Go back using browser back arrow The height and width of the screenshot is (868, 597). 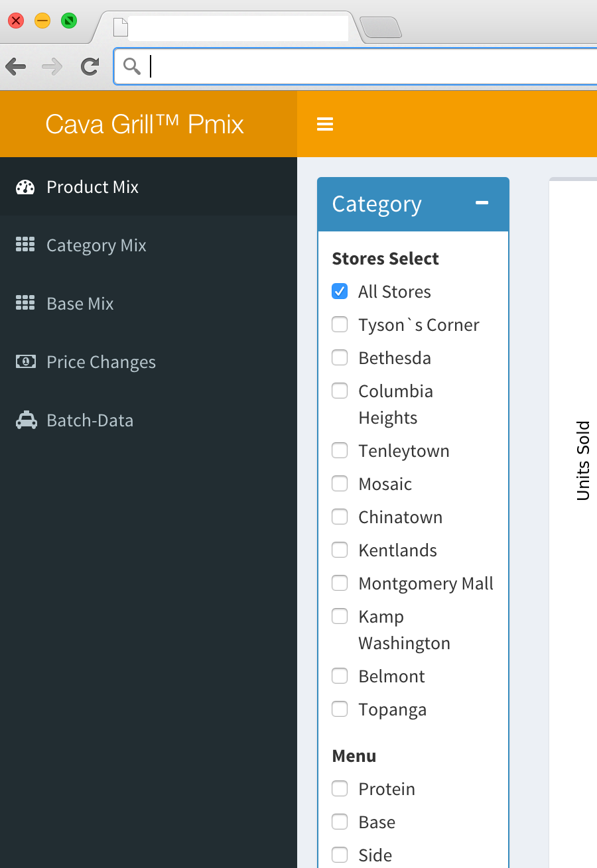16,66
